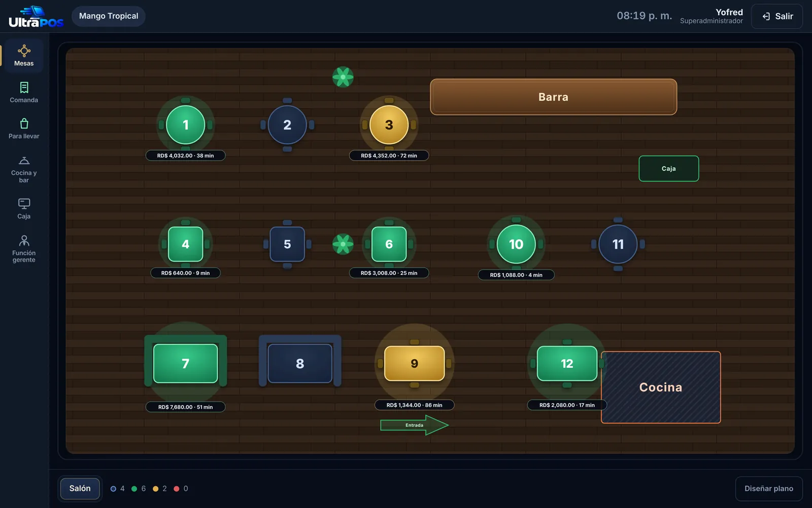
Task: Click the UltraPOS logo
Action: (36, 17)
